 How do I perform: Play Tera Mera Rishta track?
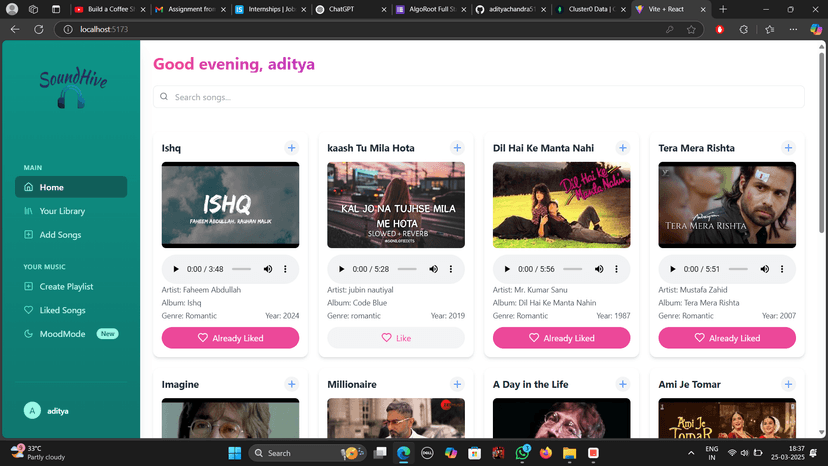[x=673, y=269]
